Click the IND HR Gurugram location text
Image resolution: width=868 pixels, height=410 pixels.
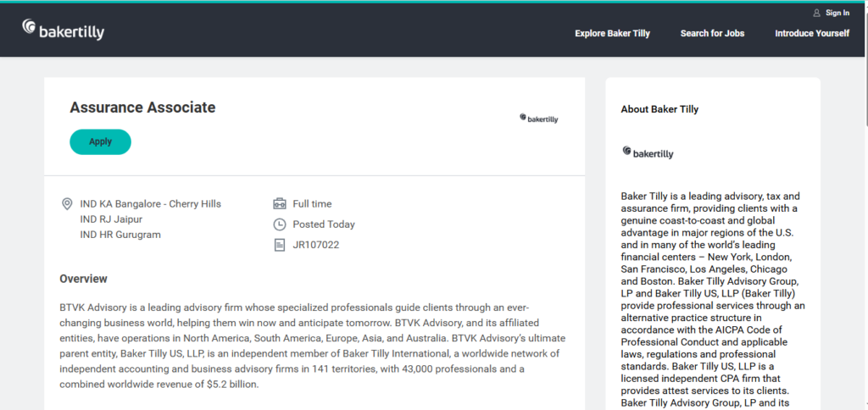(x=120, y=235)
